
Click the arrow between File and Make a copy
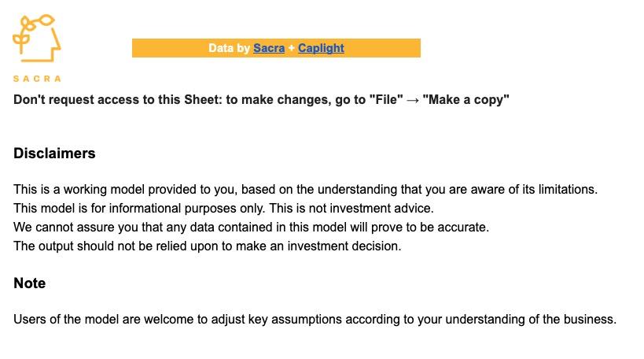point(412,100)
